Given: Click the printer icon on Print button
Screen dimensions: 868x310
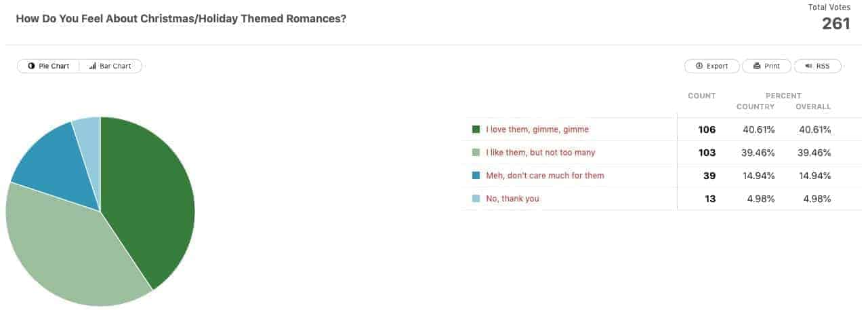Looking at the screenshot, I should 756,66.
